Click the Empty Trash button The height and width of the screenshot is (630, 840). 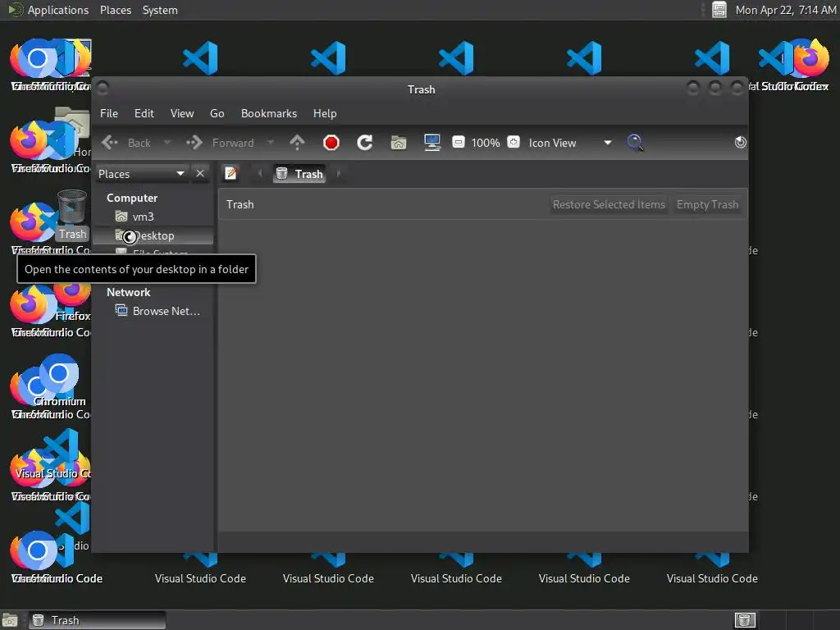click(707, 204)
